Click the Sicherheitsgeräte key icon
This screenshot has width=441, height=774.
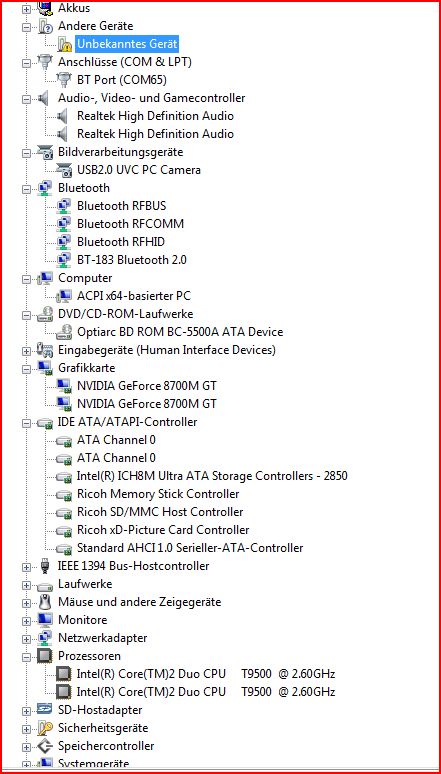(45, 728)
